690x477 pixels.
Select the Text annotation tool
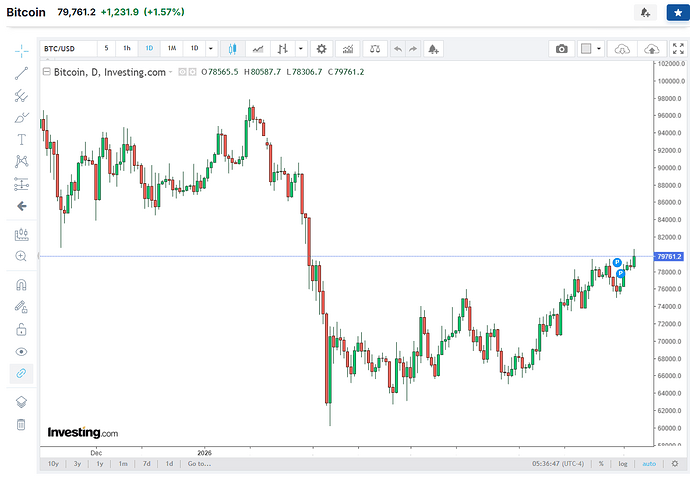[x=21, y=139]
